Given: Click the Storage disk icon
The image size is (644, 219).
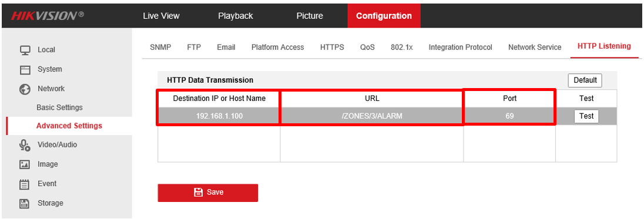Looking at the screenshot, I should (x=25, y=203).
